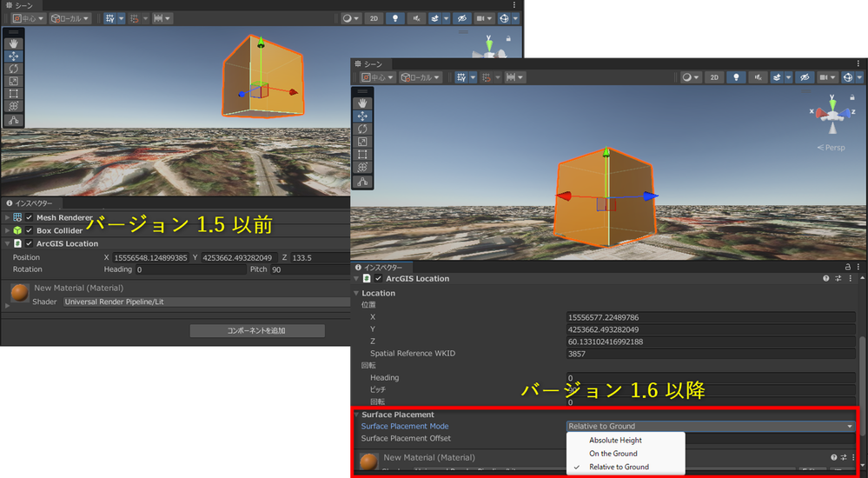Uncheck ArcGIS Location component in 1.6 inspector
Image resolution: width=868 pixels, height=478 pixels.
tap(378, 279)
